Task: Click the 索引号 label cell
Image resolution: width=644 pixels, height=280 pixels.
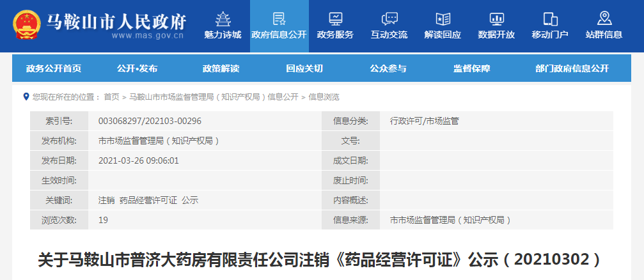Action: point(59,121)
